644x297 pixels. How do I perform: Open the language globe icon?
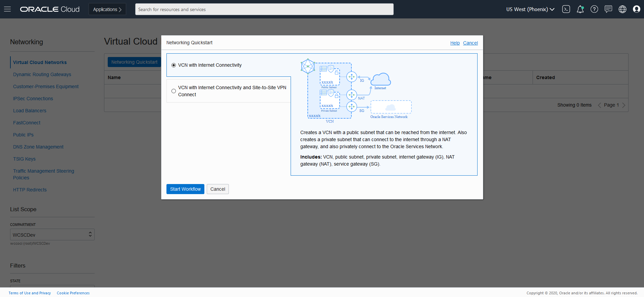(x=622, y=9)
